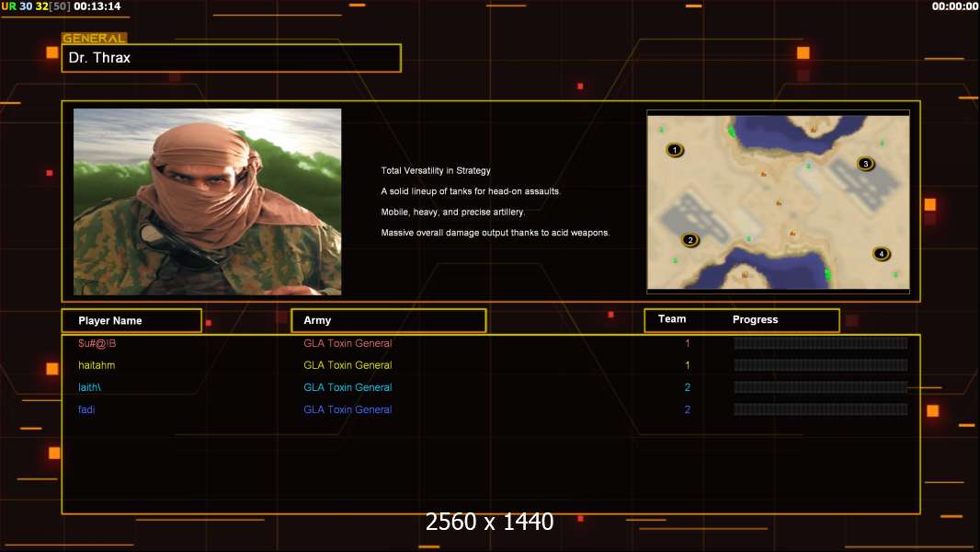Select player fadi in the list

point(86,409)
